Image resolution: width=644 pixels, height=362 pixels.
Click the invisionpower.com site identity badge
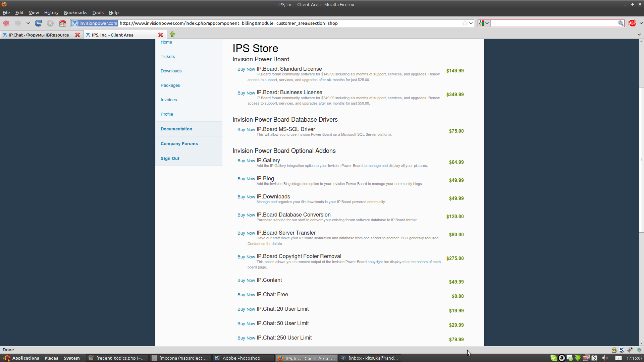coord(95,23)
